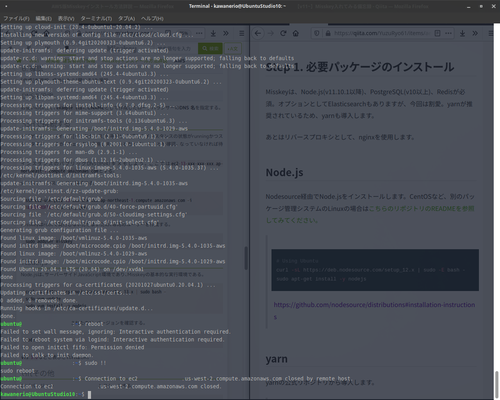
Task: Open the 表示(V) menu in Terminal
Action: [x=66, y=19]
